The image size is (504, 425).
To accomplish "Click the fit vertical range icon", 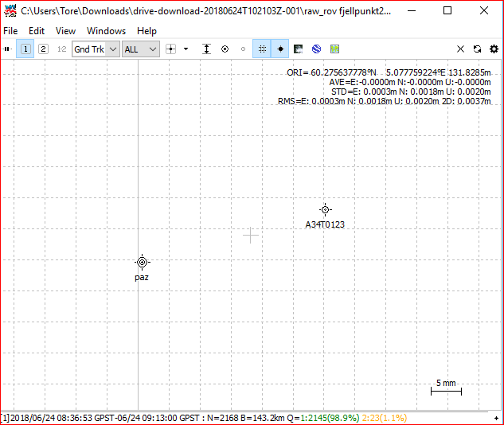I will coord(206,49).
